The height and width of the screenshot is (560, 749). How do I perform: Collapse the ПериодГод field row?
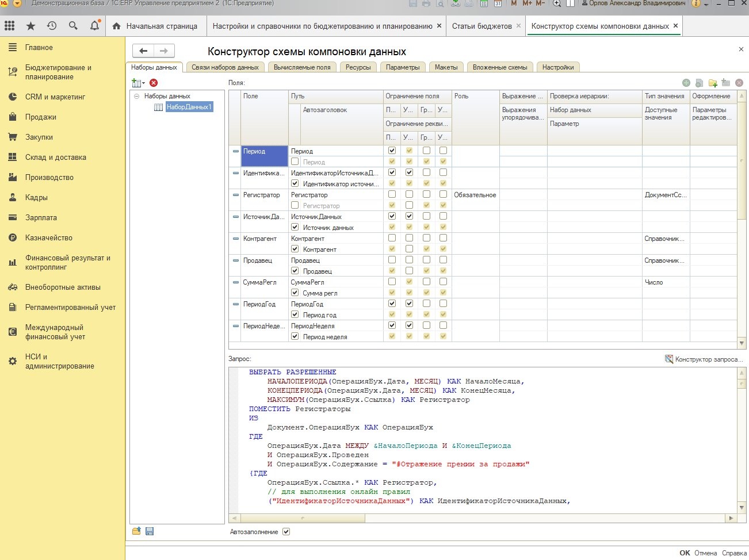click(x=235, y=304)
